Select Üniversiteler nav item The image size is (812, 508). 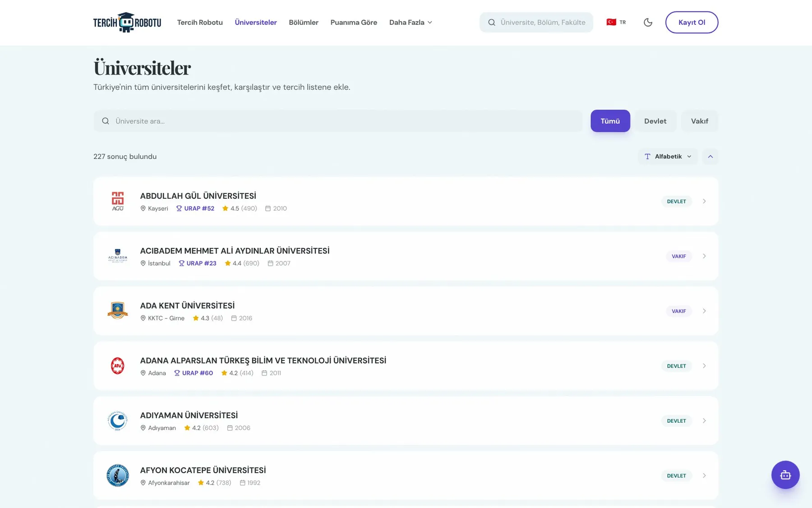coord(256,22)
